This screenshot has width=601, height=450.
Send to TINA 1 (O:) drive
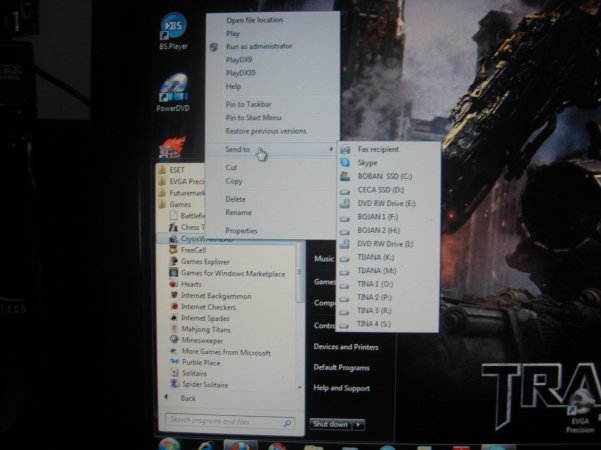click(388, 284)
